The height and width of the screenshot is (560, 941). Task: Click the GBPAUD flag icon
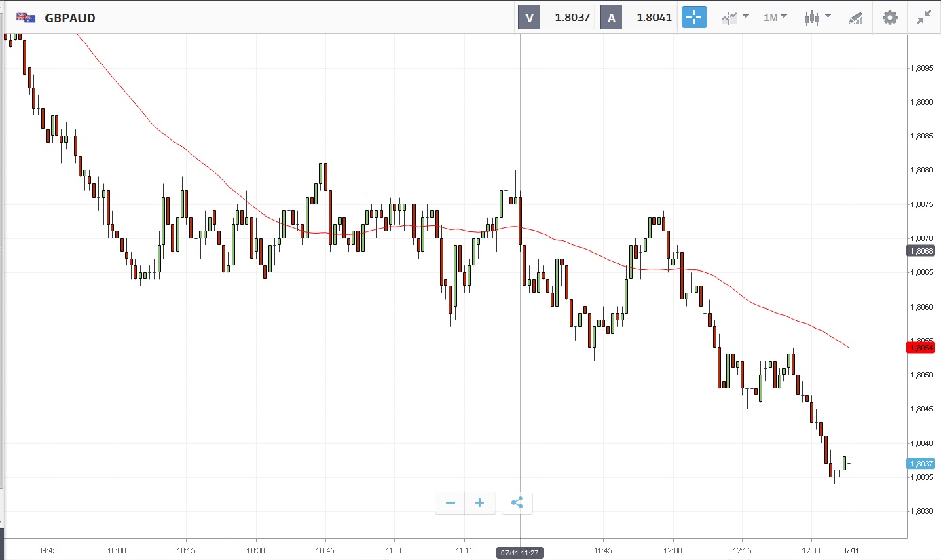coord(26,18)
